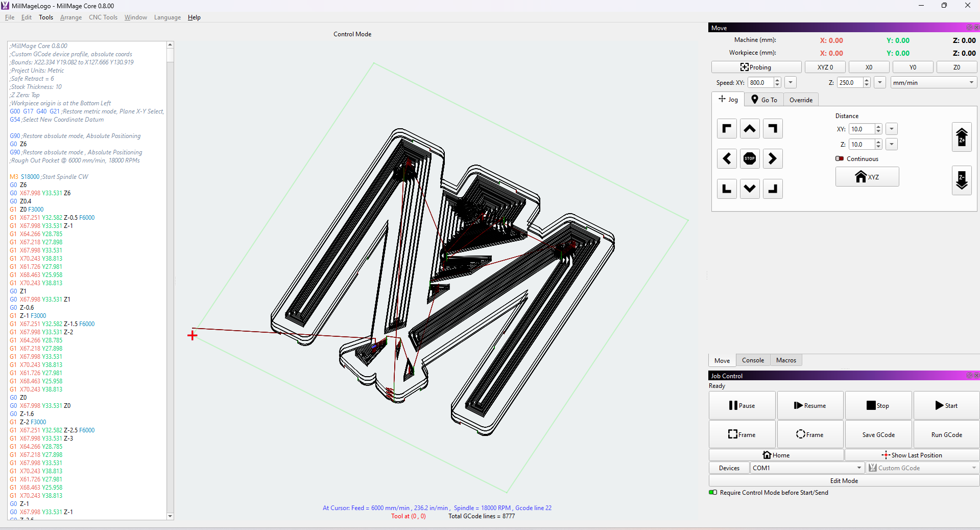The height and width of the screenshot is (530, 980).
Task: Jog diagonally to the bottom-right corner
Action: coord(773,189)
